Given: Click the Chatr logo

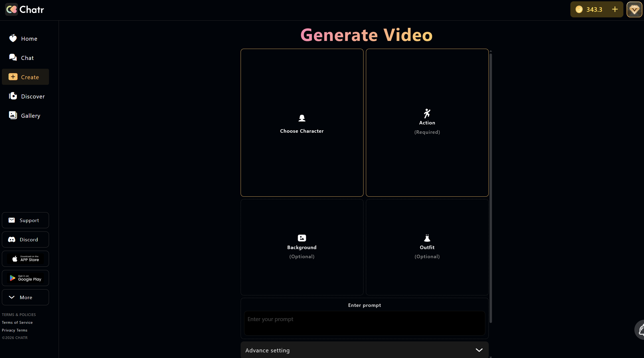Looking at the screenshot, I should coord(24,9).
